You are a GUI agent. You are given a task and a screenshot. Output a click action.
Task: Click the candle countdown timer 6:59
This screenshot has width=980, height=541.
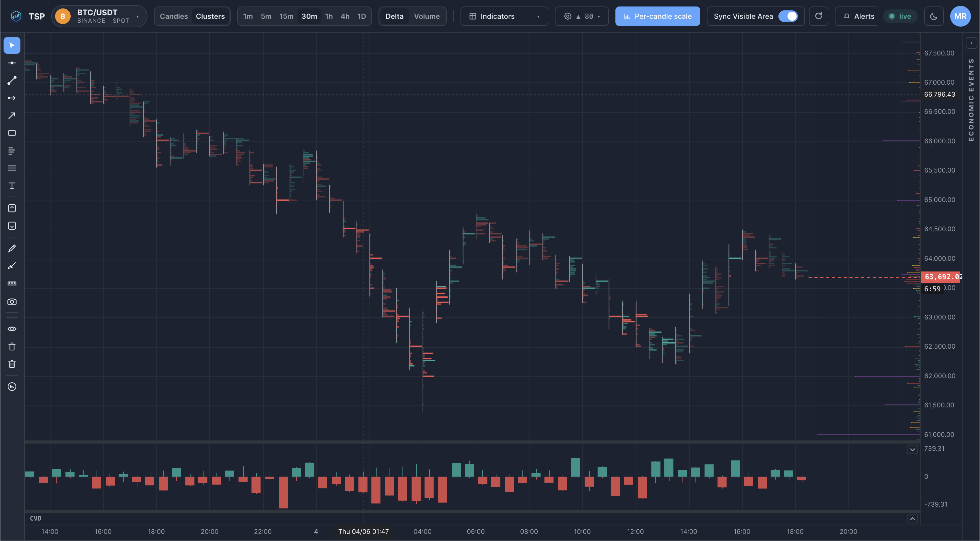pyautogui.click(x=932, y=289)
